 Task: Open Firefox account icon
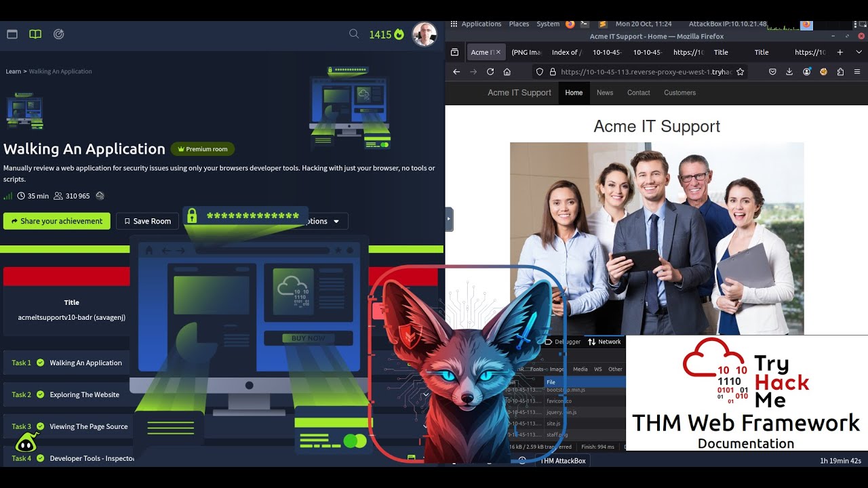807,72
